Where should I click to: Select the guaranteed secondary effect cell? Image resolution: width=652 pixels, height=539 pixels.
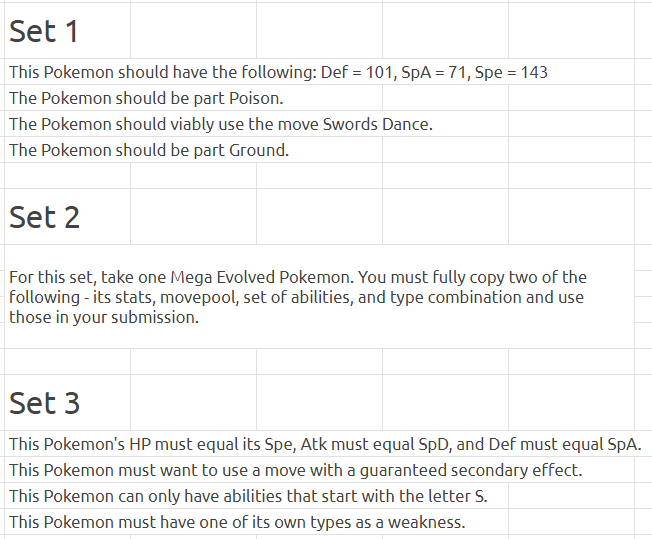click(319, 470)
